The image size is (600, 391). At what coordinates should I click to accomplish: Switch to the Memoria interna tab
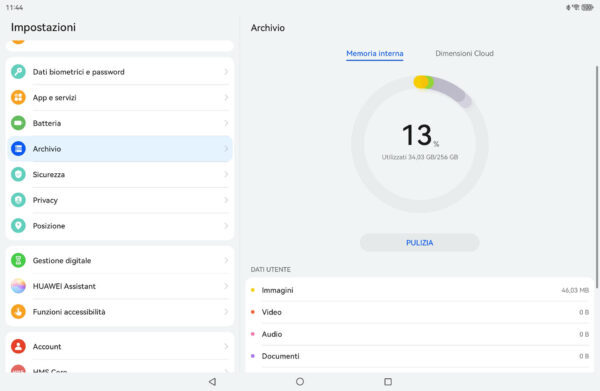coord(375,54)
